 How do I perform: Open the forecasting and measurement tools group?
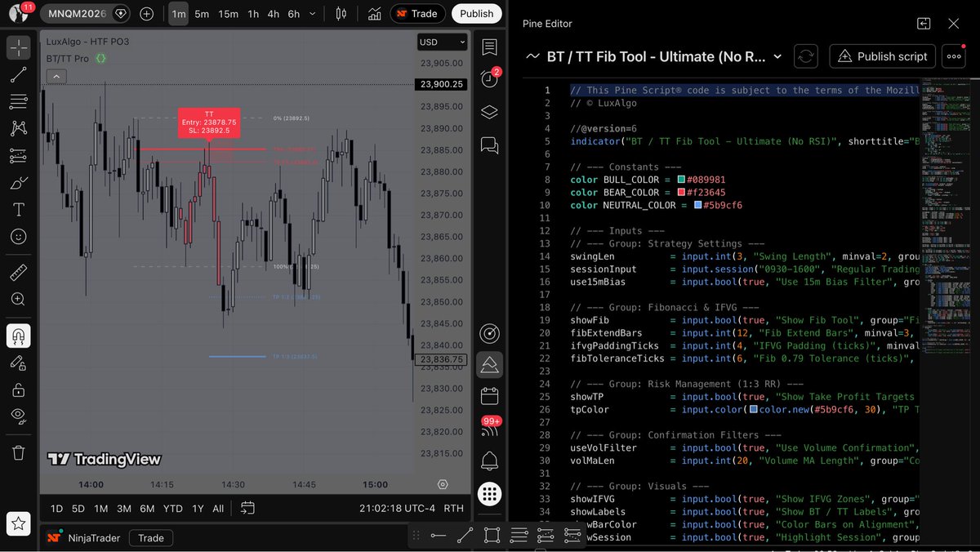19,155
